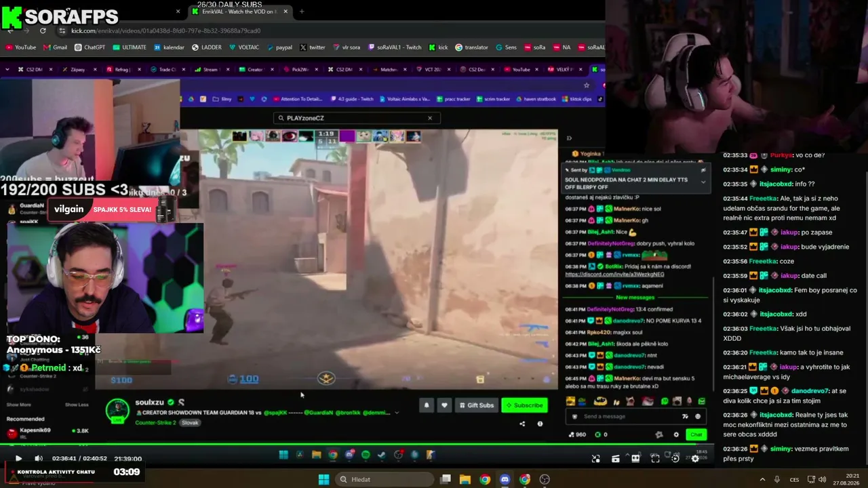
Task: Toggle theater mode in VOD player
Action: coord(635,458)
